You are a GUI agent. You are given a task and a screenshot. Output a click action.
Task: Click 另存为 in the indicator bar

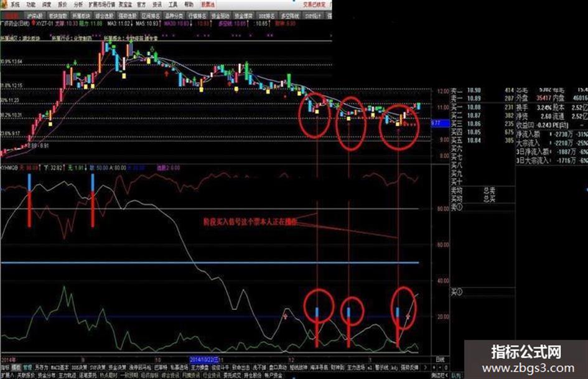tap(41, 368)
